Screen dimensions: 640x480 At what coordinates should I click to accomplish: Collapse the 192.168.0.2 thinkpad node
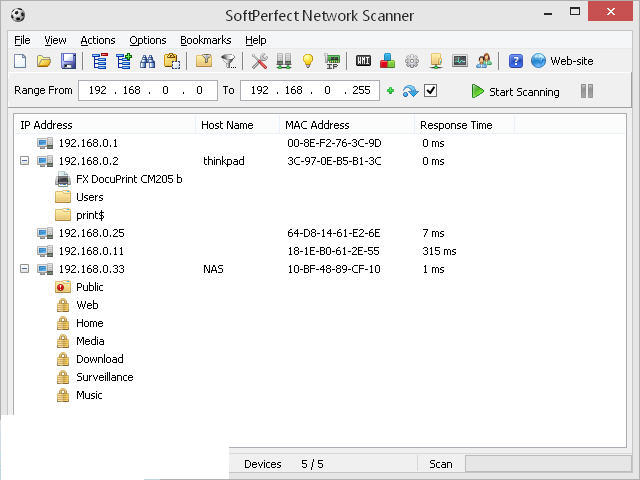coord(25,161)
